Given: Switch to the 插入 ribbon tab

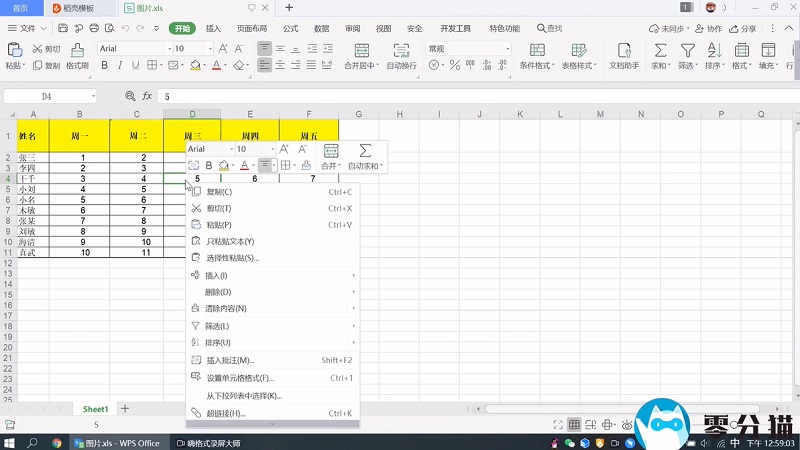Looking at the screenshot, I should click(213, 29).
